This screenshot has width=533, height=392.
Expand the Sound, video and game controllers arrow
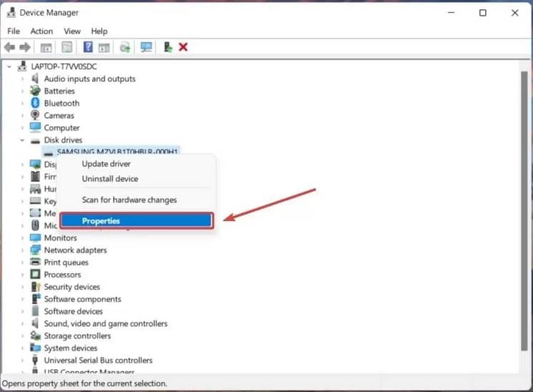pyautogui.click(x=22, y=324)
